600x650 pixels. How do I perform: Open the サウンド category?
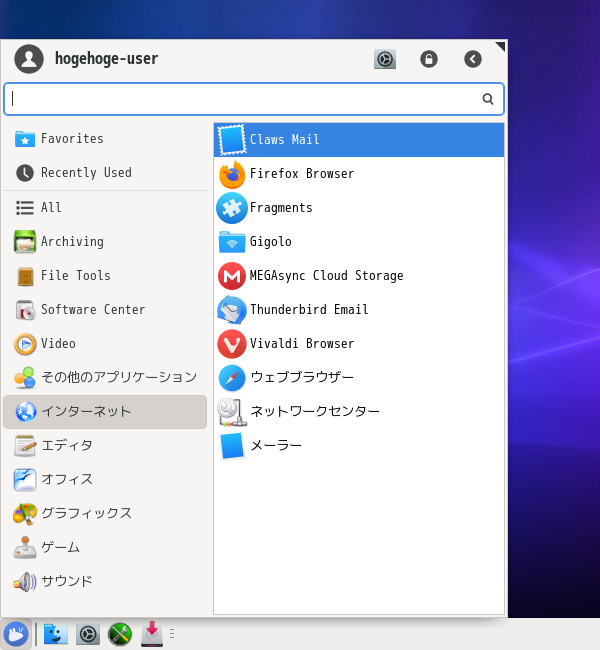[105, 582]
